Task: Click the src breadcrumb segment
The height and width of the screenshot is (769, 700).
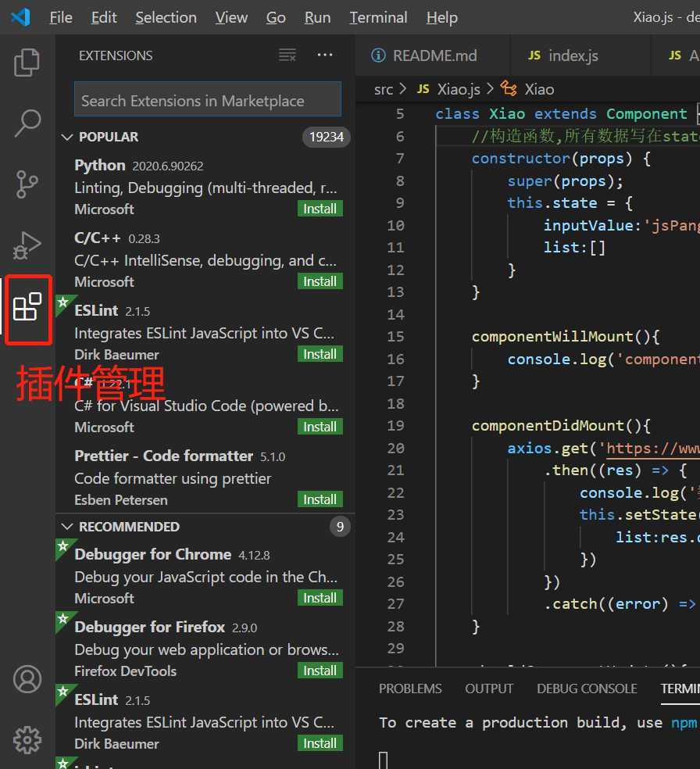Action: tap(384, 89)
